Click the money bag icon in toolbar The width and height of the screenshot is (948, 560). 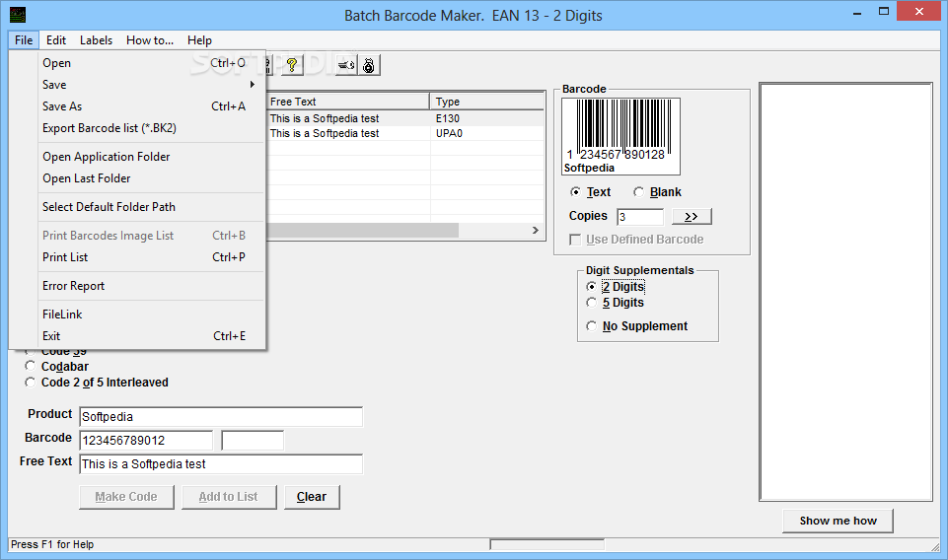click(x=368, y=65)
